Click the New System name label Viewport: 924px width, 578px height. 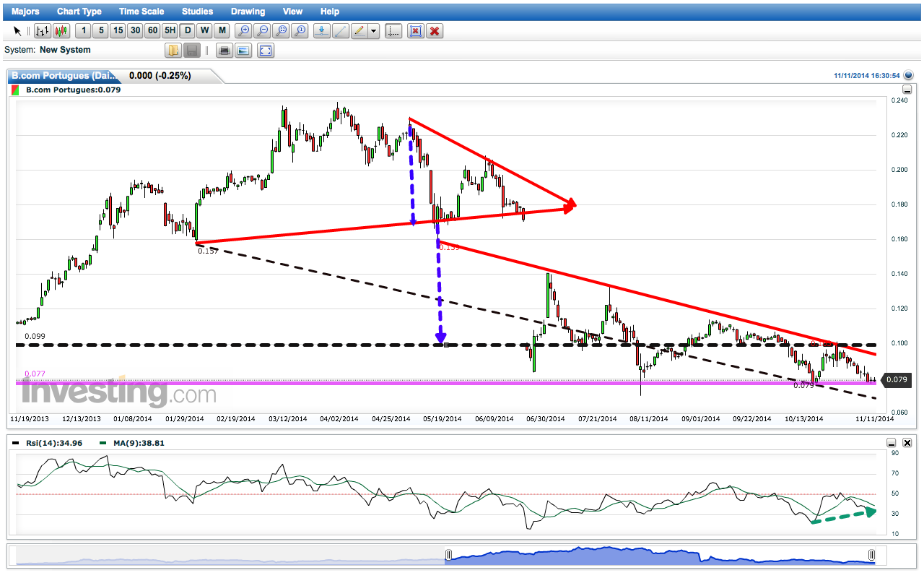click(x=65, y=50)
